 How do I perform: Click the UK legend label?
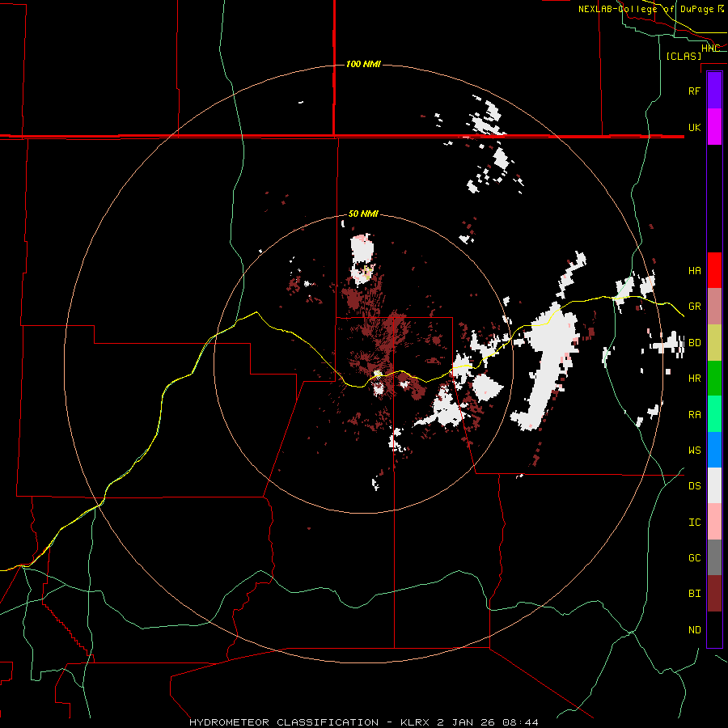694,127
